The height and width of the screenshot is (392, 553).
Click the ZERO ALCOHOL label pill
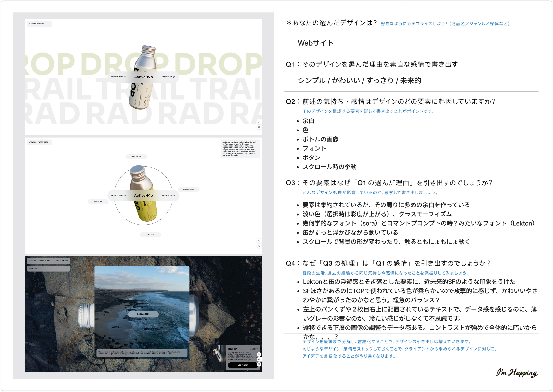coord(136,156)
